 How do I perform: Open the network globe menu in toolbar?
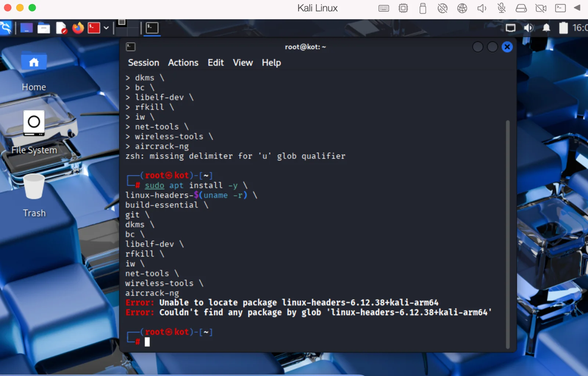462,8
